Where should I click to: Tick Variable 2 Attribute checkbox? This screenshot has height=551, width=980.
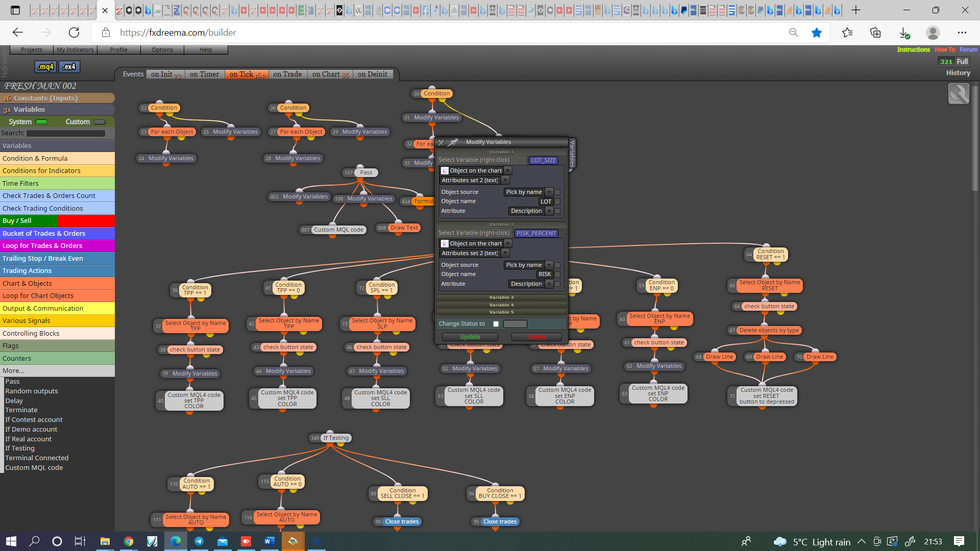(557, 284)
